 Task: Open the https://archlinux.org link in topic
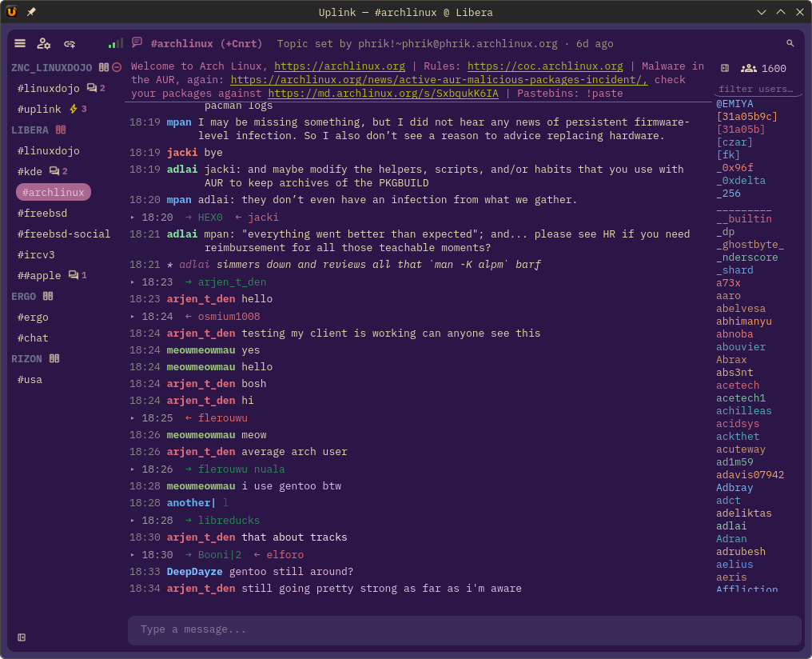point(340,66)
